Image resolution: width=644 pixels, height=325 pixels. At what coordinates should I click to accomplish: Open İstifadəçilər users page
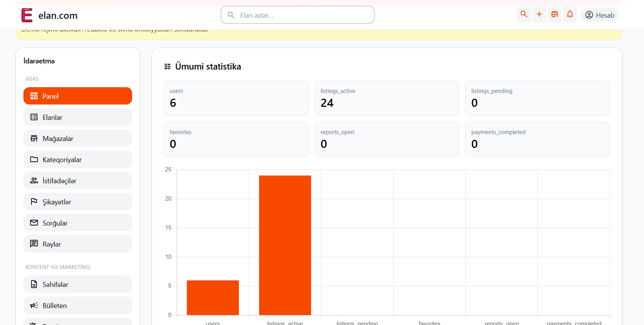(x=78, y=181)
